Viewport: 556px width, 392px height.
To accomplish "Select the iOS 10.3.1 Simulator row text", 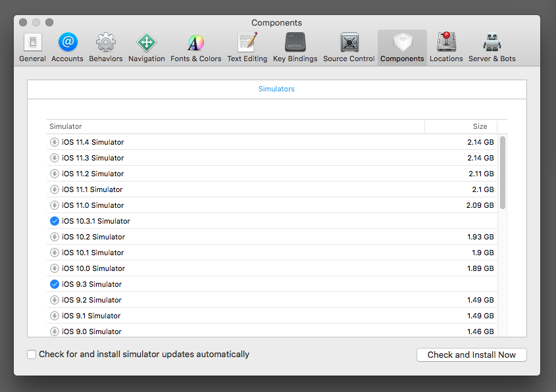I will [x=96, y=221].
